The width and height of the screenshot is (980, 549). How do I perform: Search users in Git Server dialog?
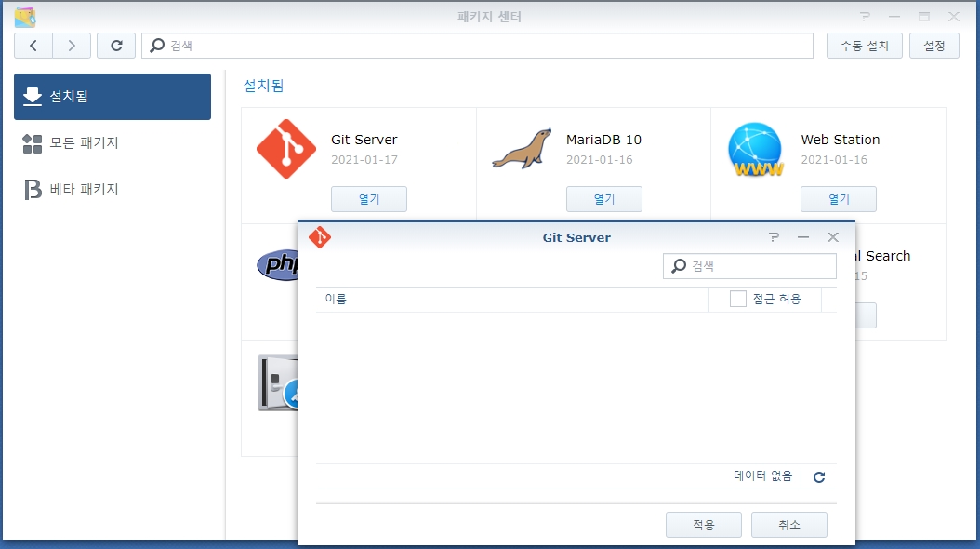[x=749, y=266]
